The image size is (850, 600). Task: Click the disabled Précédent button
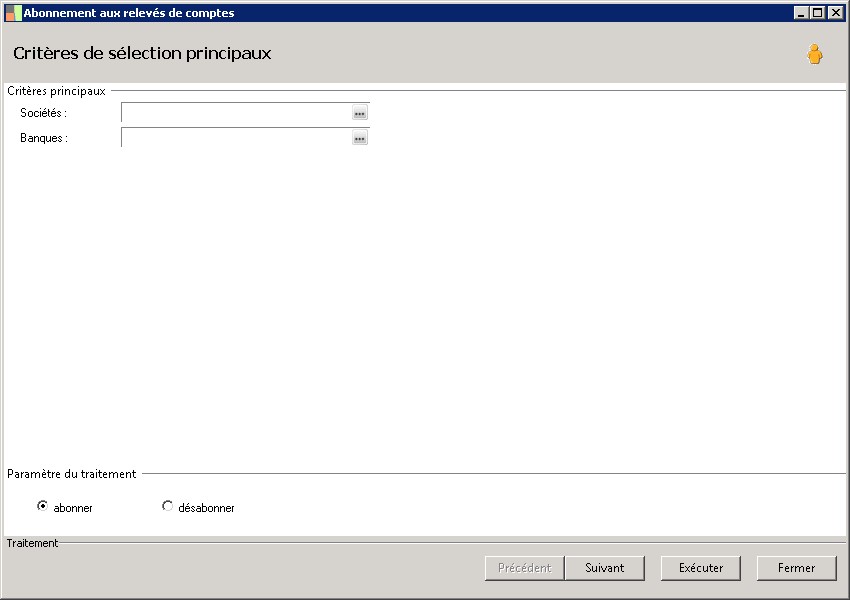[x=524, y=568]
